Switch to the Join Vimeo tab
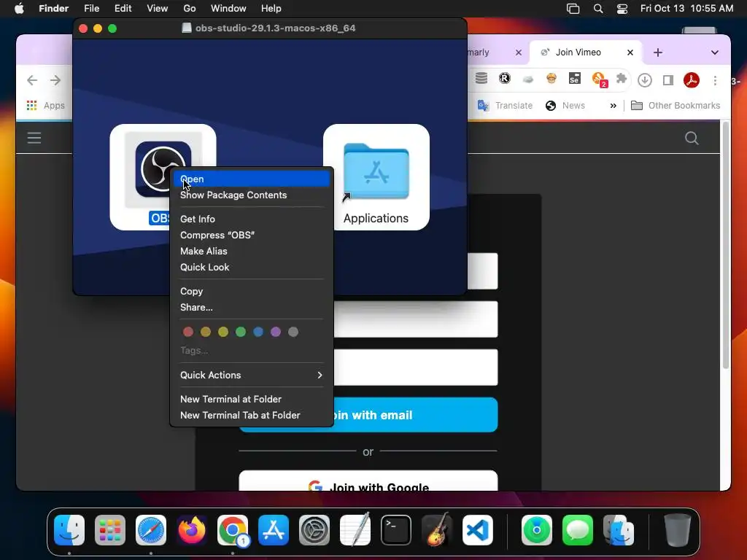Screen dimensions: 747x560 coord(578,52)
